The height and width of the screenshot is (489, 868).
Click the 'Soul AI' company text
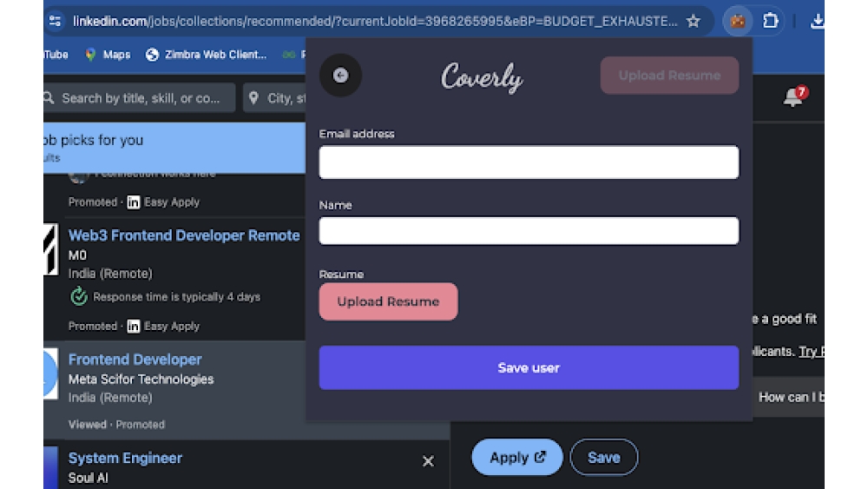[88, 478]
